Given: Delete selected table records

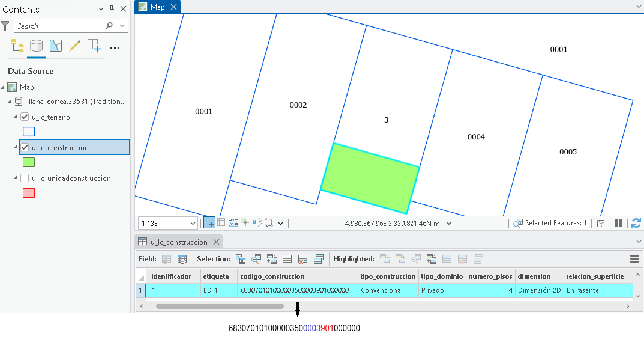Looking at the screenshot, I should pyautogui.click(x=302, y=259).
